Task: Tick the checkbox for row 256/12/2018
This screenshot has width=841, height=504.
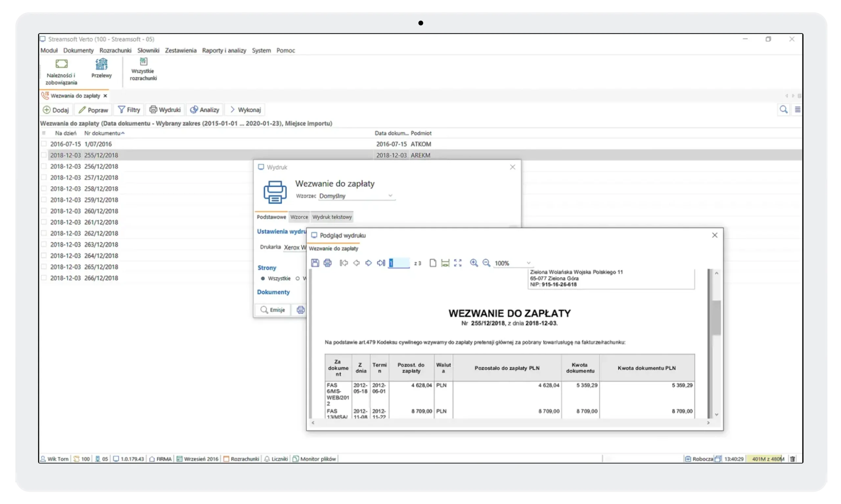Action: (x=44, y=166)
